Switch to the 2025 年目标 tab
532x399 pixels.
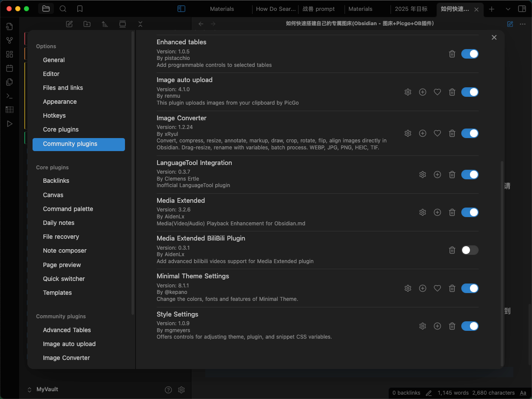[x=410, y=9]
